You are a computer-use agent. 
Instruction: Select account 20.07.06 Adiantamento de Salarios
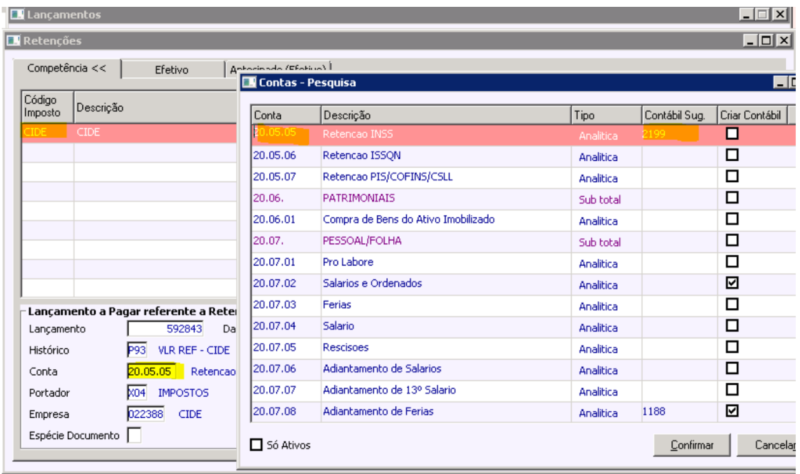[x=523, y=369]
